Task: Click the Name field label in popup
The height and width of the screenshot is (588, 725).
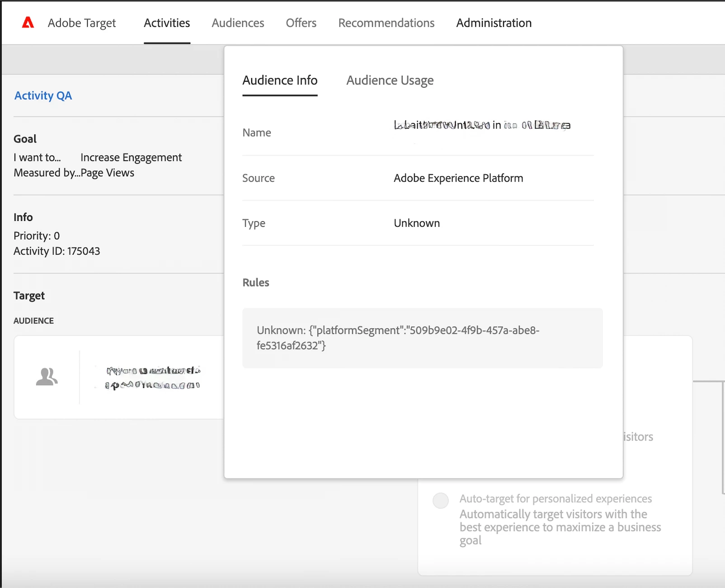Action: pyautogui.click(x=257, y=133)
